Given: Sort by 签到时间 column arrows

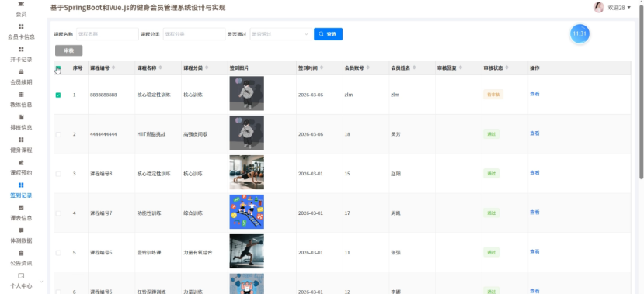Looking at the screenshot, I should pyautogui.click(x=322, y=67).
